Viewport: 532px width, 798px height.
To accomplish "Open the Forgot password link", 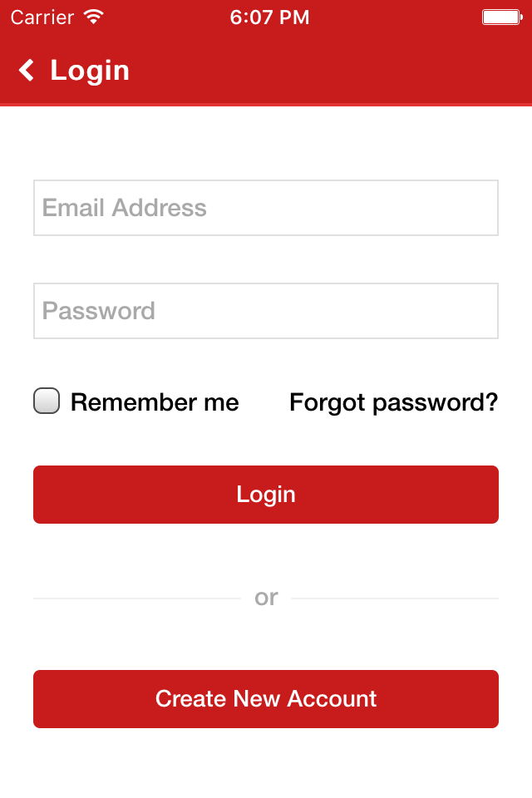I will [x=392, y=402].
